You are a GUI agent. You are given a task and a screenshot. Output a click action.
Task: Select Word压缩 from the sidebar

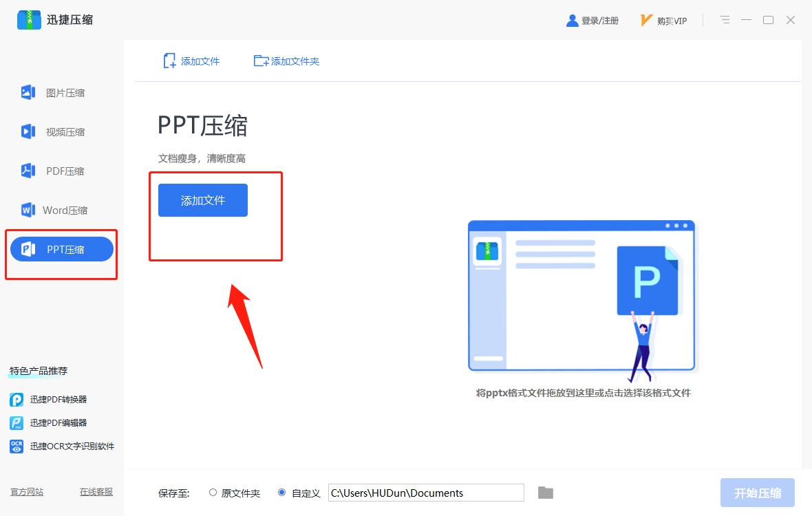click(x=59, y=210)
